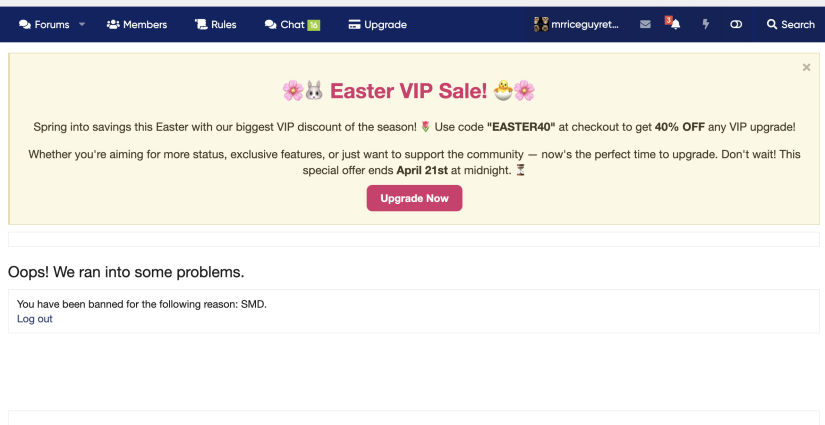825x425 pixels.
Task: Click the Upgrade Now button
Action: click(415, 198)
